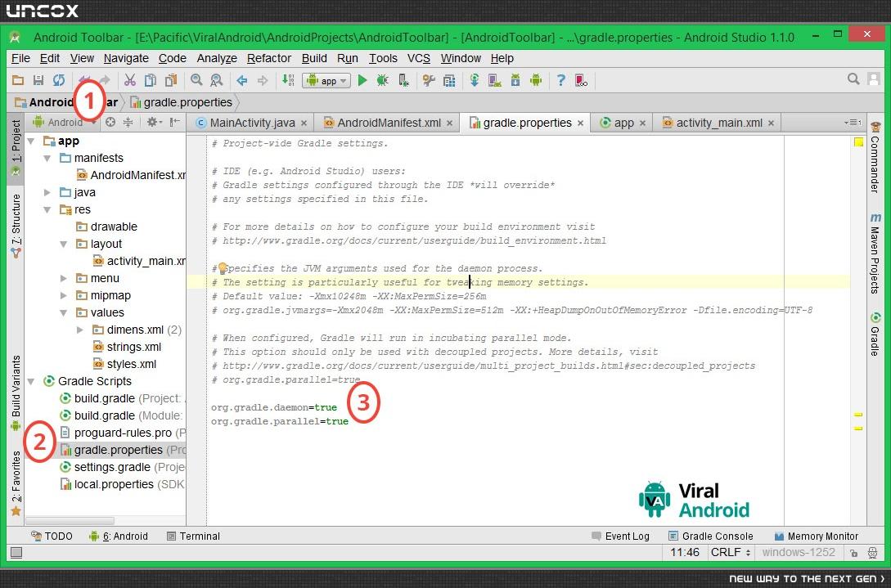This screenshot has height=588, width=891.
Task: Open the Terminal tool window button
Action: tap(193, 536)
